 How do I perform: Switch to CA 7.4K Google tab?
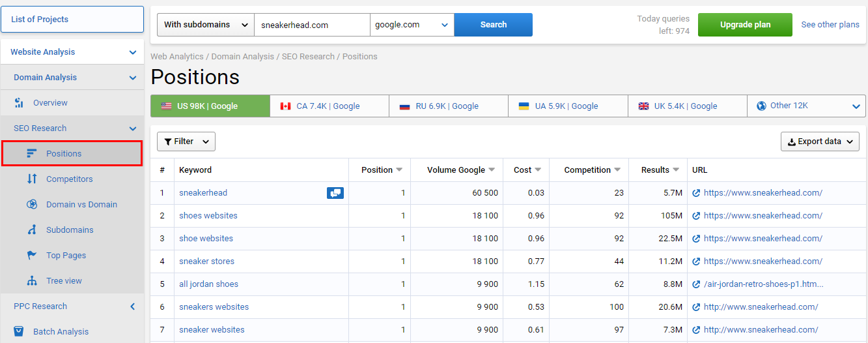click(329, 106)
